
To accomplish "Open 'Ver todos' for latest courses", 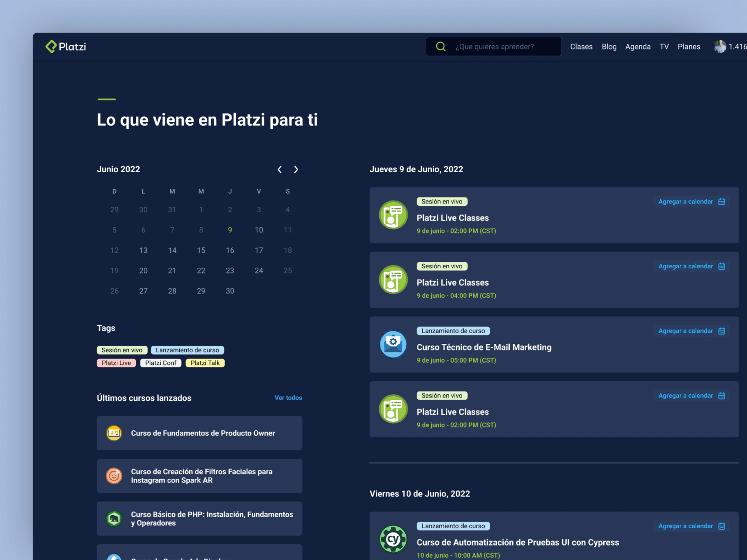I will coord(288,398).
